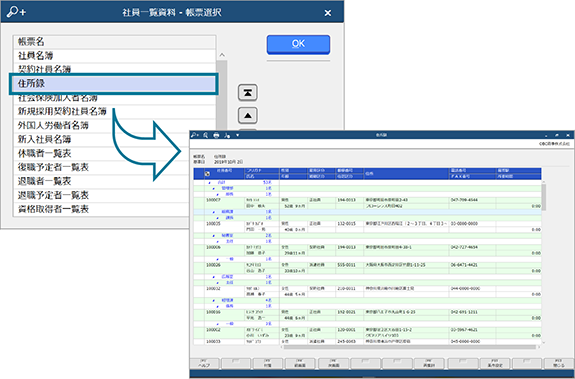This screenshot has width=575, height=379.
Task: Click employee number 100032 in the table
Action: tap(213, 288)
